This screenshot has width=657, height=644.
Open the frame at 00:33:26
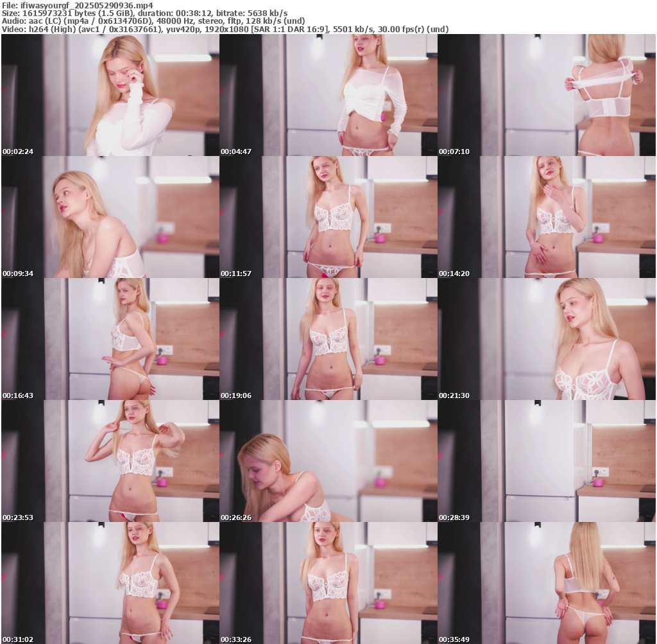328,583
